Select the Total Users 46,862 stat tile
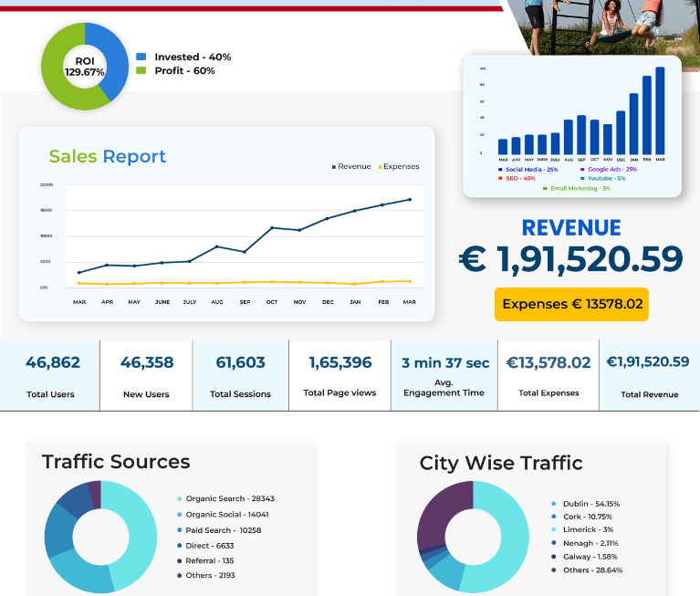 50,375
